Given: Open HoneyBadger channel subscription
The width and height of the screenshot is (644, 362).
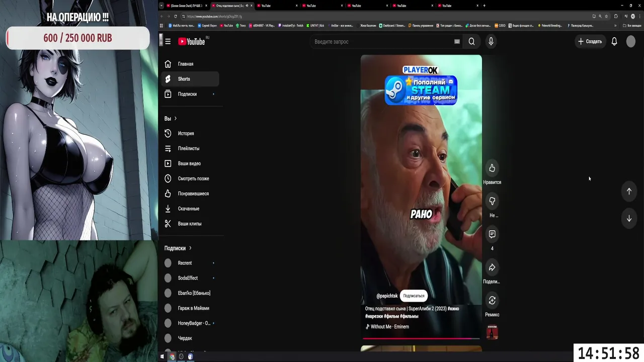Looking at the screenshot, I should click(190, 323).
